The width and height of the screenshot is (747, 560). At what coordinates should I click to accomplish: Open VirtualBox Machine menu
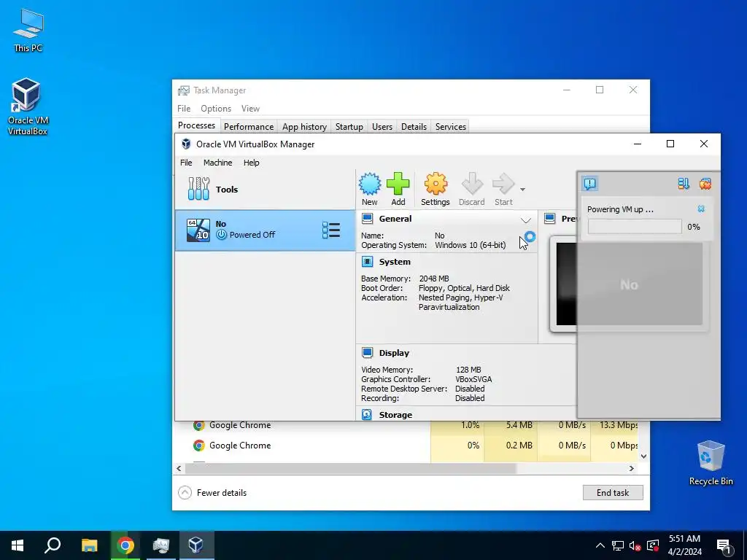(217, 163)
